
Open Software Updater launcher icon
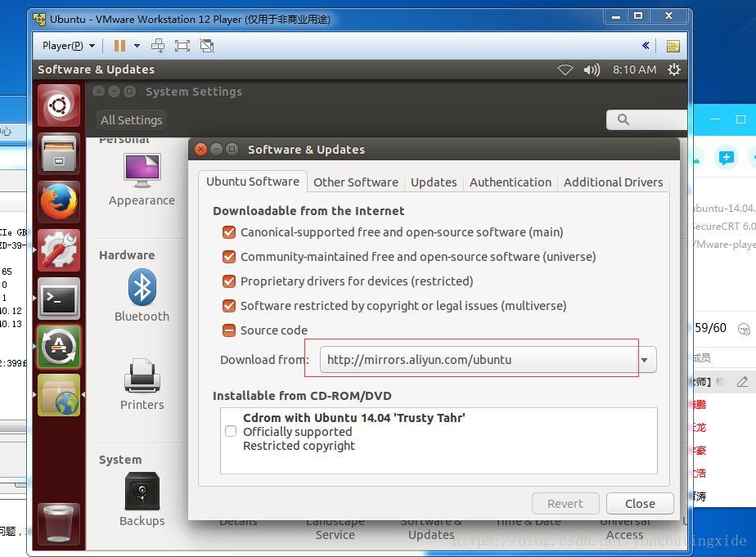(x=59, y=347)
